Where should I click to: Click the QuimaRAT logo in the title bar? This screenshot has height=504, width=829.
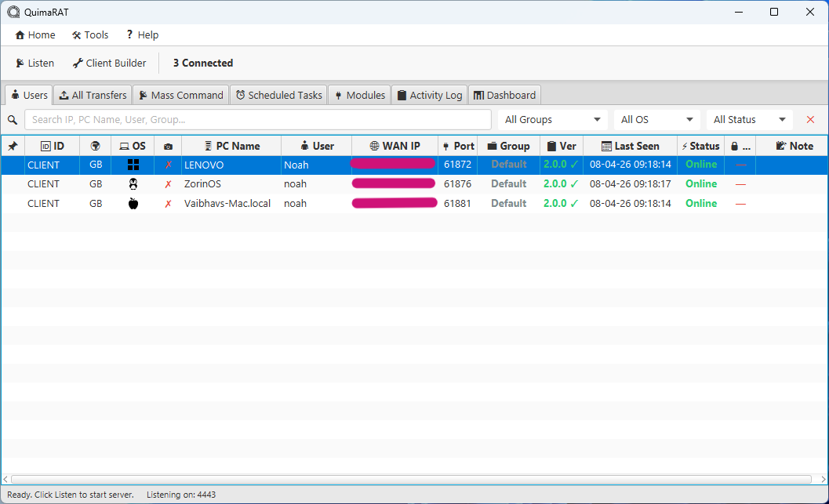(x=13, y=12)
